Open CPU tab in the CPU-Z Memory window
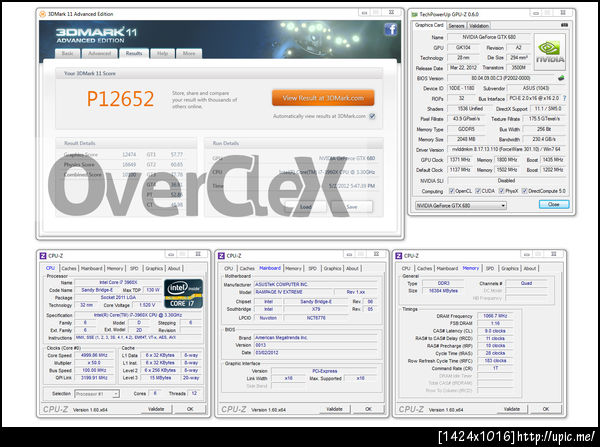The image size is (600, 447). 406,268
